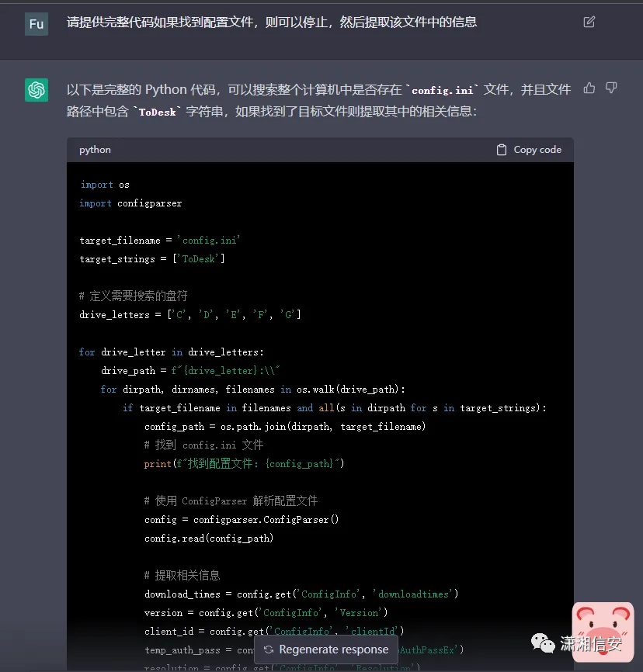643x672 pixels.
Task: Click the 'target_filename' assignment line
Action: 159,241
